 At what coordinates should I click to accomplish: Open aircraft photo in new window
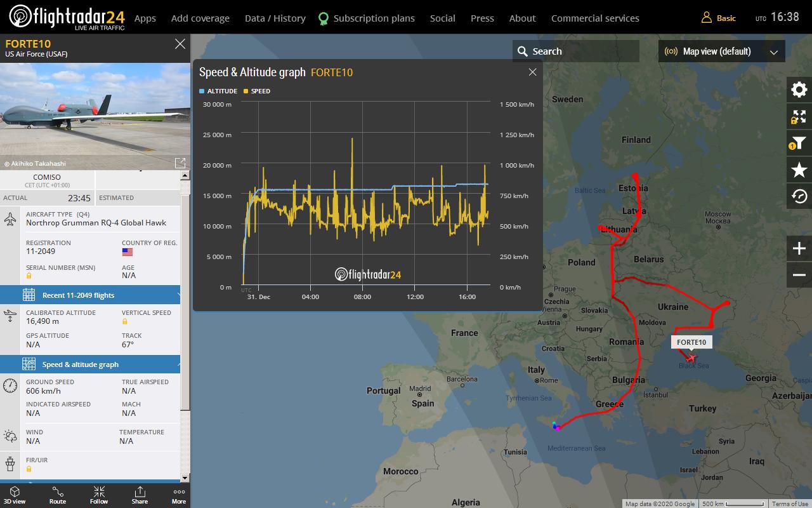[x=180, y=163]
